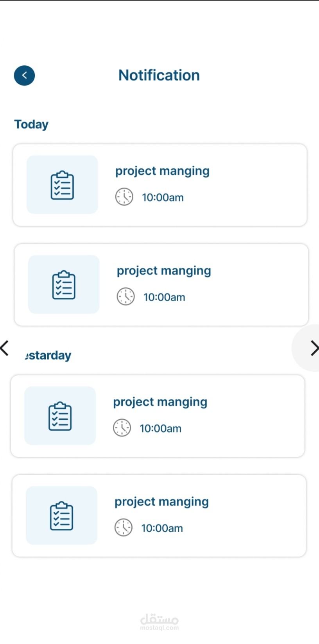
Task: Tap clock icon in second Today notification
Action: tap(126, 297)
